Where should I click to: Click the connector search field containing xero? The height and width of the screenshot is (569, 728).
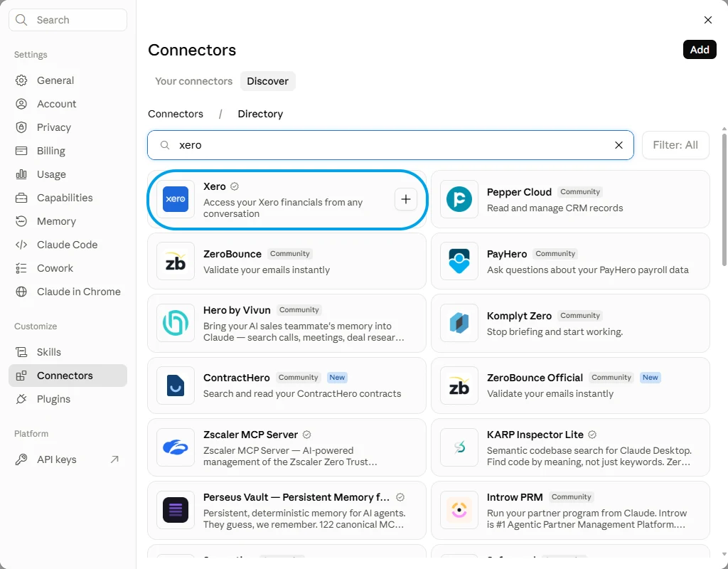pos(390,145)
